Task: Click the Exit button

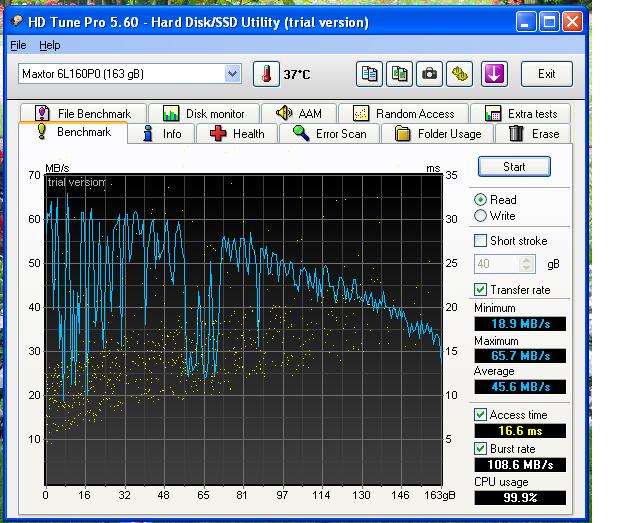Action: 546,74
